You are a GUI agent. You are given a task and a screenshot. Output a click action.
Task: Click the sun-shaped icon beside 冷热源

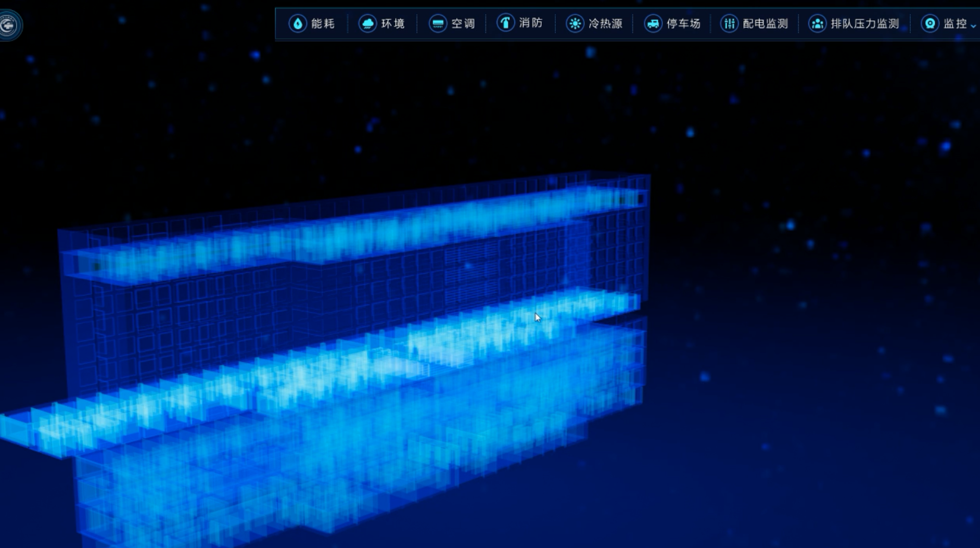coord(575,23)
